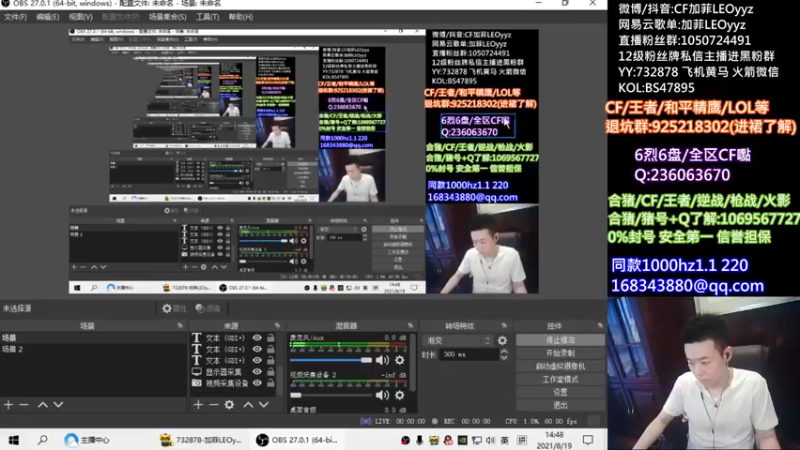Toggle visibility of the lowest 文本 (GDI+) source

pyautogui.click(x=257, y=360)
